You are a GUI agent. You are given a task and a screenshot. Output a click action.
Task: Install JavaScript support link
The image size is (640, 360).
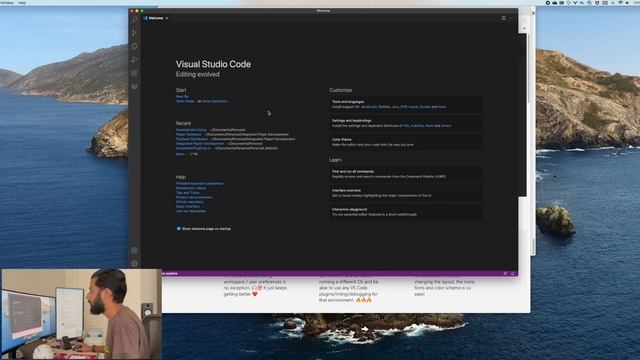click(x=369, y=107)
